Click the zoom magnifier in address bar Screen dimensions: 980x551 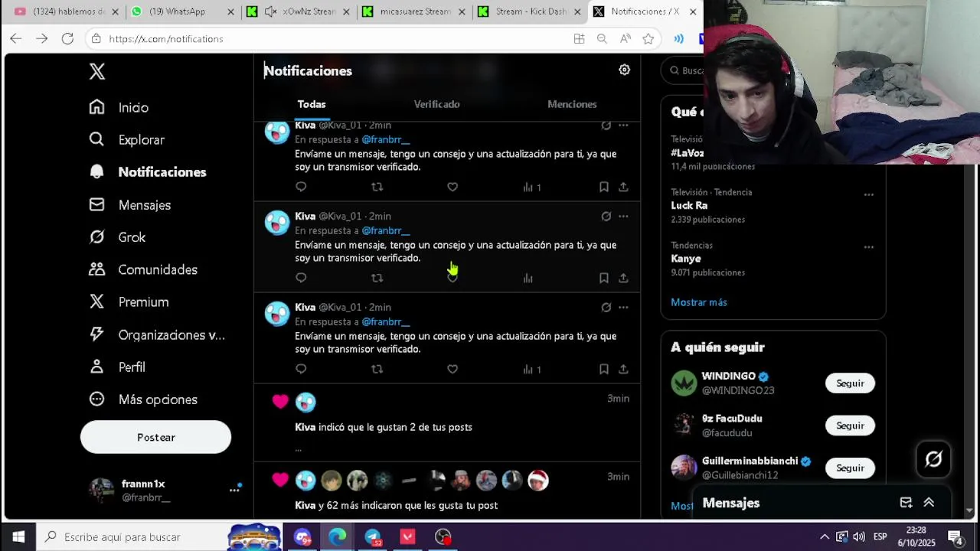602,39
